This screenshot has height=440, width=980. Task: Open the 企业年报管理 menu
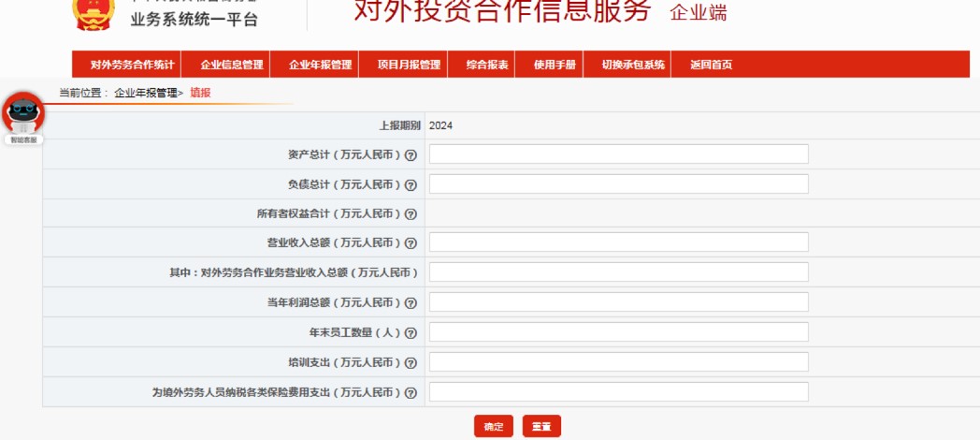(x=320, y=65)
